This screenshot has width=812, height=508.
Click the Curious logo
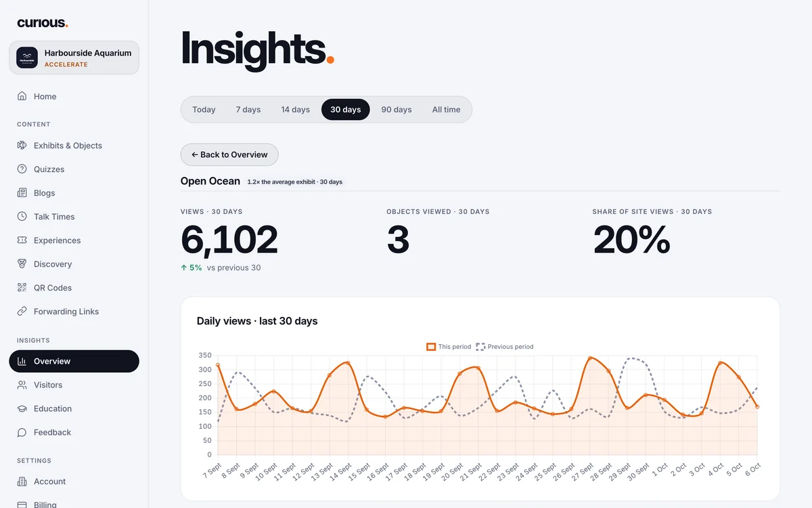coord(43,23)
